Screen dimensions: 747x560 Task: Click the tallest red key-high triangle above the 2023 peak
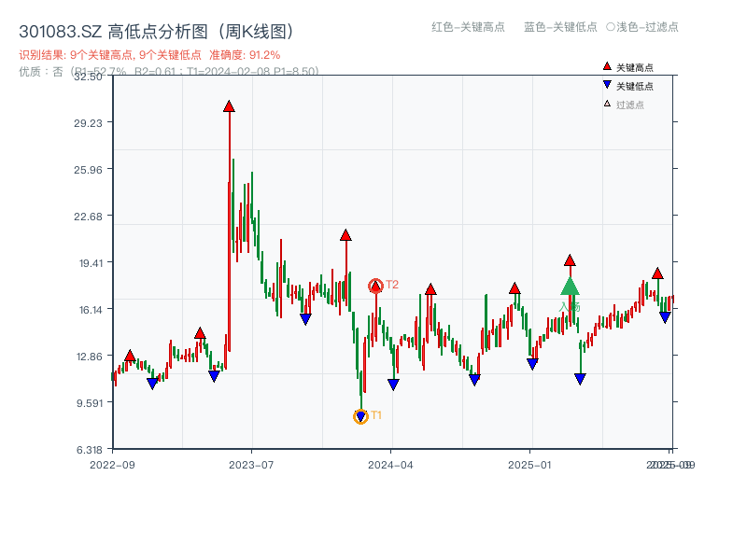tap(229, 107)
